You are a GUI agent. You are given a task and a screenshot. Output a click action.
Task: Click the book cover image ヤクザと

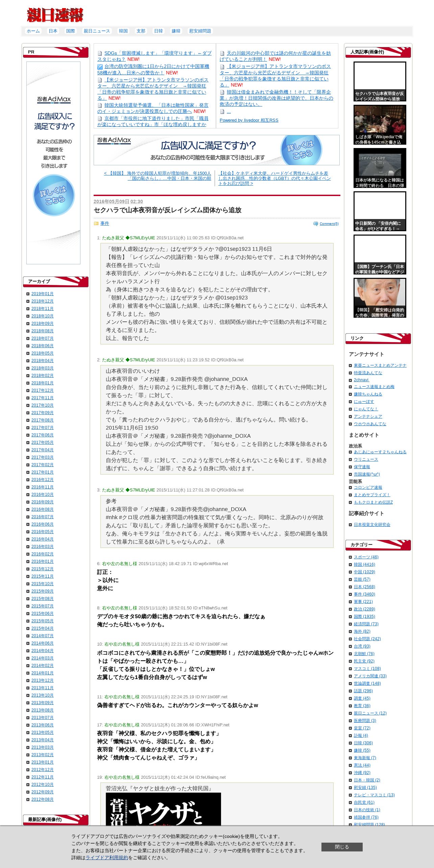[163, 809]
